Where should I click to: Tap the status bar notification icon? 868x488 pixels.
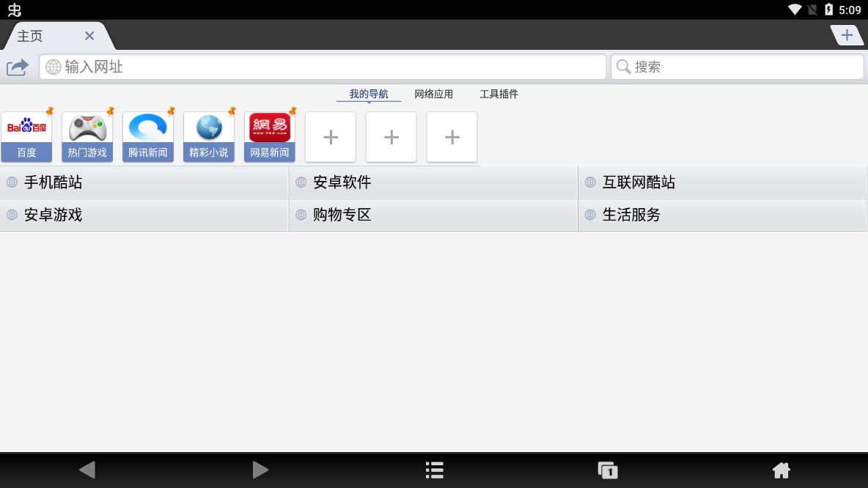[x=15, y=10]
